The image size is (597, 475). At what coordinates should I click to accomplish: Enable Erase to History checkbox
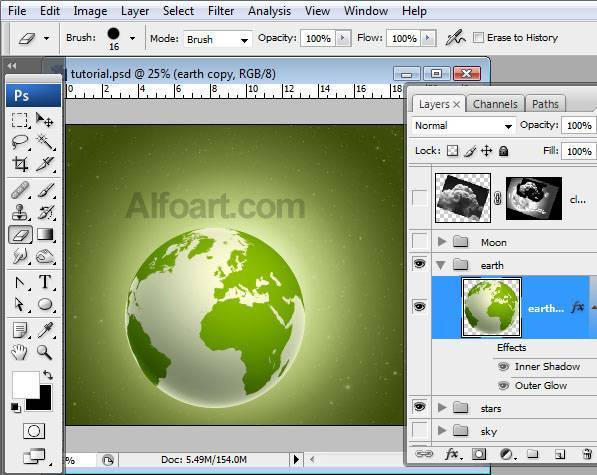(478, 38)
